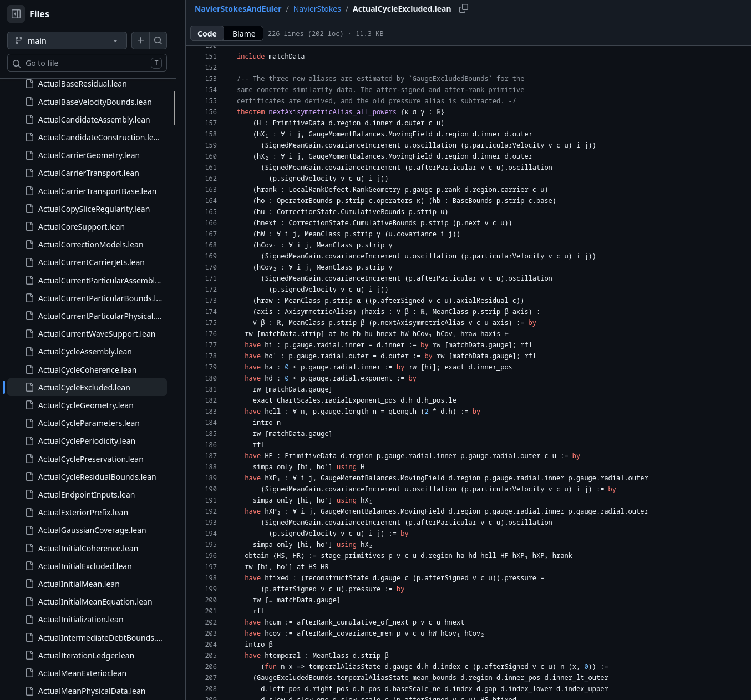This screenshot has height=700, width=751.
Task: Open ActualCycleCoherence.lean in tree
Action: 87,370
